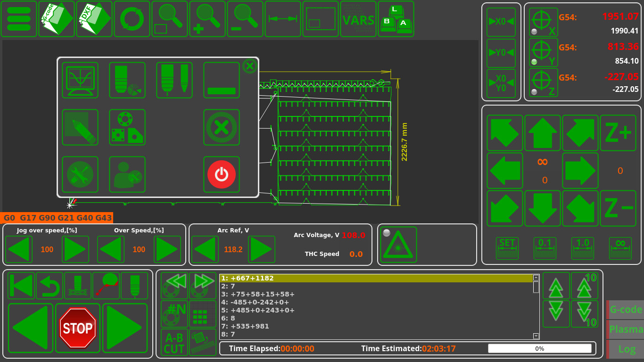644x362 pixels.
Task: Select 0.1 jog step size
Action: pos(545,248)
